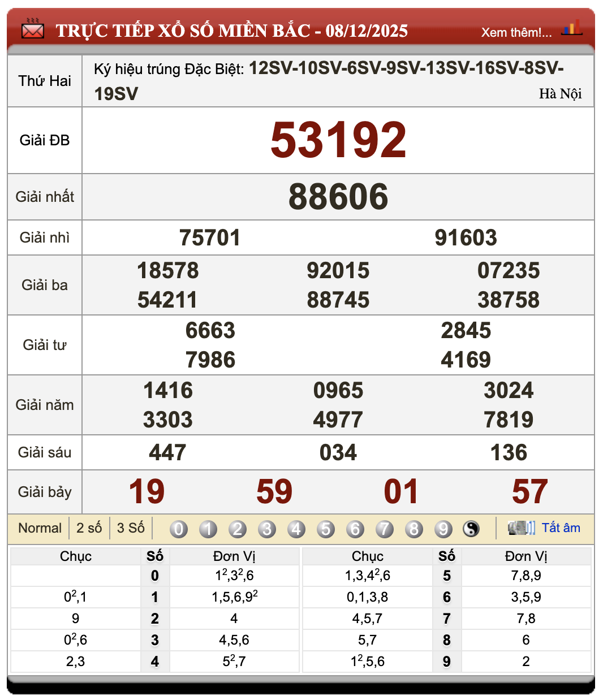The width and height of the screenshot is (603, 700).
Task: Switch to Normal display mode
Action: [x=40, y=528]
